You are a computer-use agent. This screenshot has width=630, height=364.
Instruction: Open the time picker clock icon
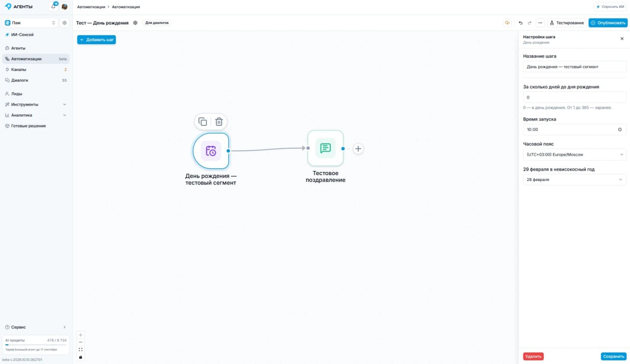(620, 129)
